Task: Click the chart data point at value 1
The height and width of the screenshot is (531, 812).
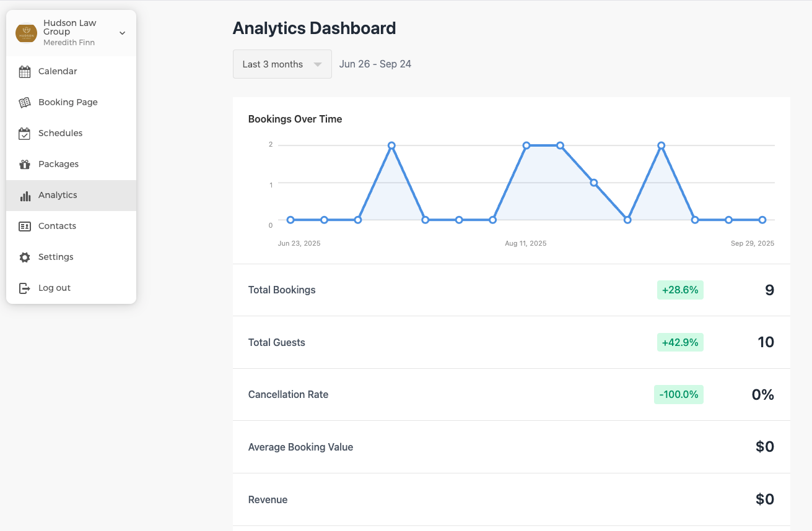Action: coord(593,183)
